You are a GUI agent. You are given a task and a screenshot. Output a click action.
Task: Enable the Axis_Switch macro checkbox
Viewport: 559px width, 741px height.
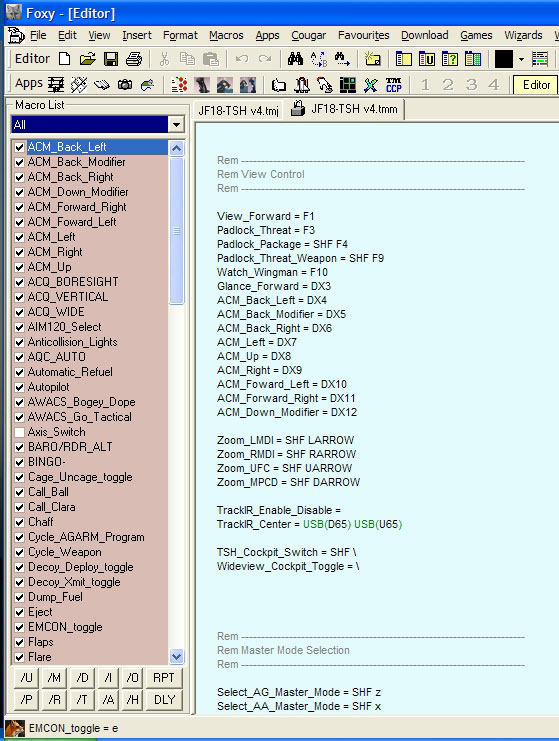(19, 432)
